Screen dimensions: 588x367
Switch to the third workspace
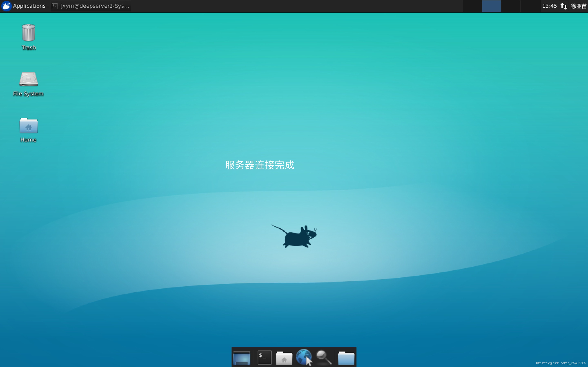pyautogui.click(x=510, y=6)
